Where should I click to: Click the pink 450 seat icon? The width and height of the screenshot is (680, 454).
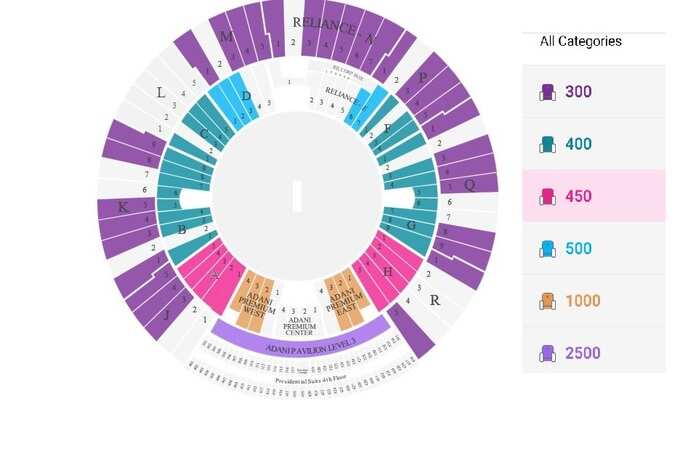click(547, 196)
